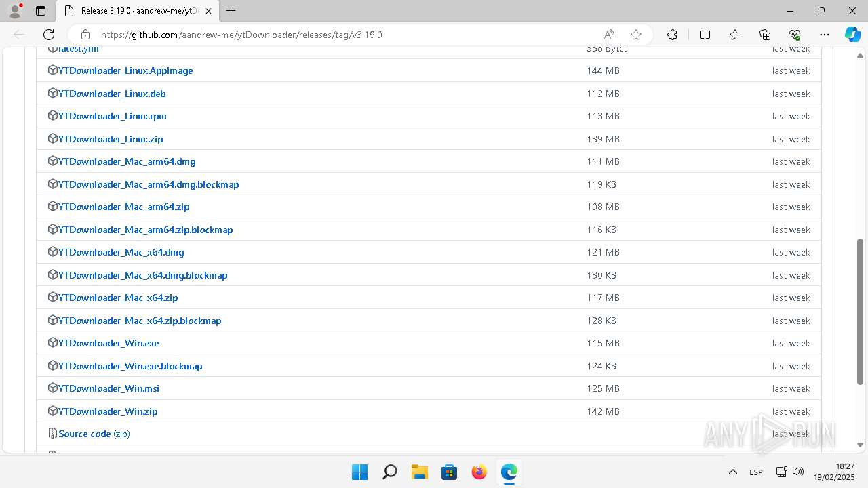Open Collections icon
The width and height of the screenshot is (868, 488).
765,35
